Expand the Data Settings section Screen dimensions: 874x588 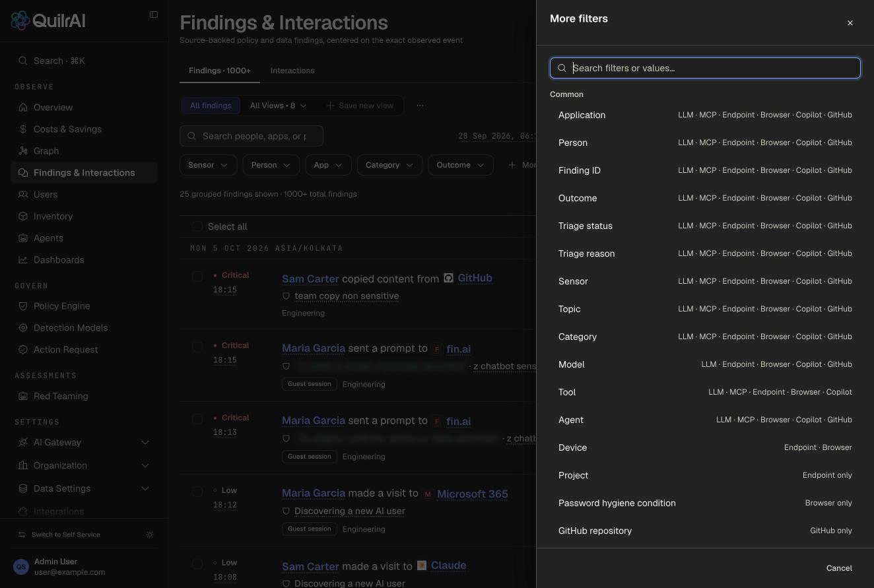click(145, 489)
